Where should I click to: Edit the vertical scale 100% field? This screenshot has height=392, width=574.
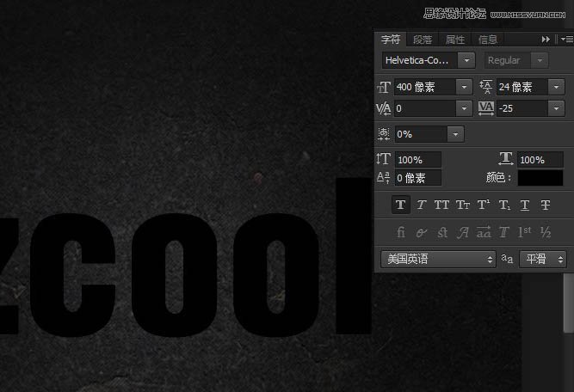(x=418, y=160)
